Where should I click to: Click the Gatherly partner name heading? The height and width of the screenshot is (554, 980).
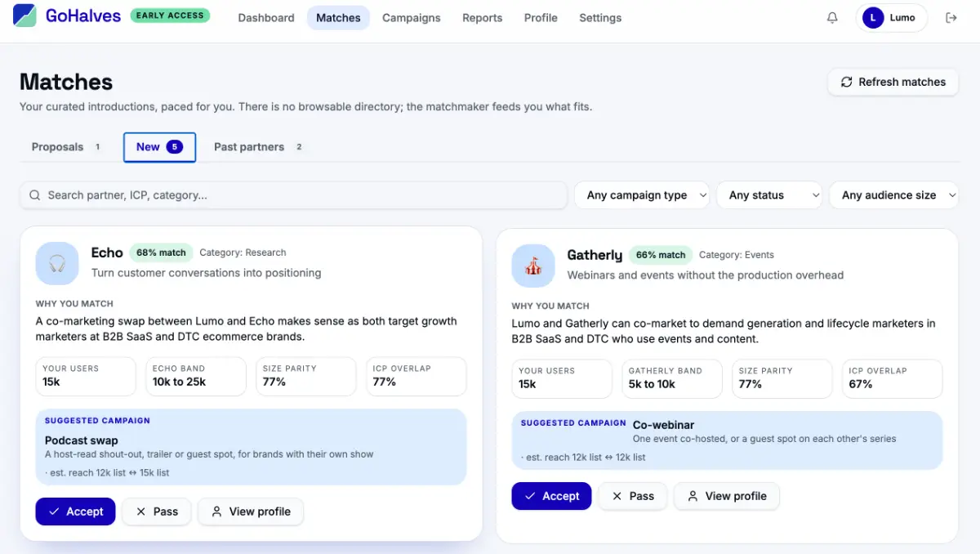coord(595,255)
